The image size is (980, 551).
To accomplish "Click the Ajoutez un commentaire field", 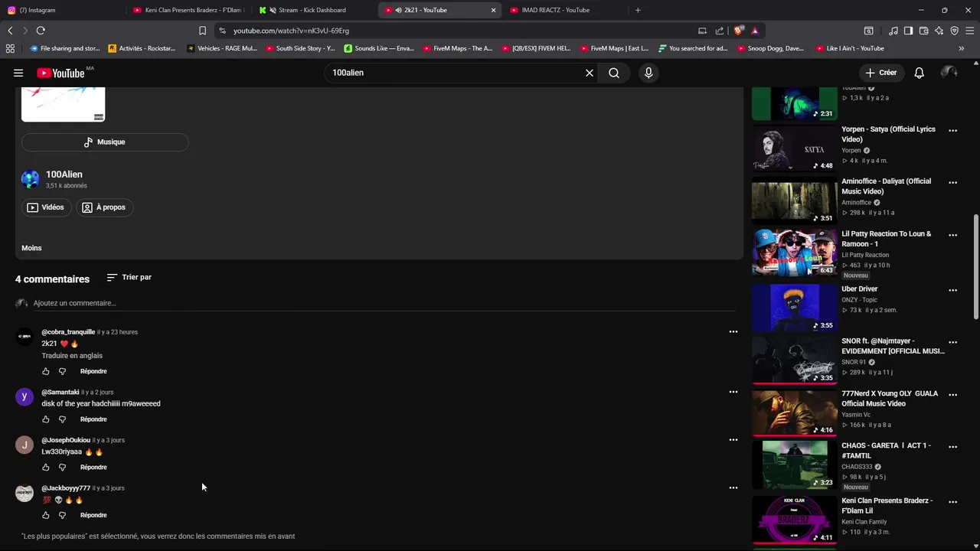I will pos(384,303).
